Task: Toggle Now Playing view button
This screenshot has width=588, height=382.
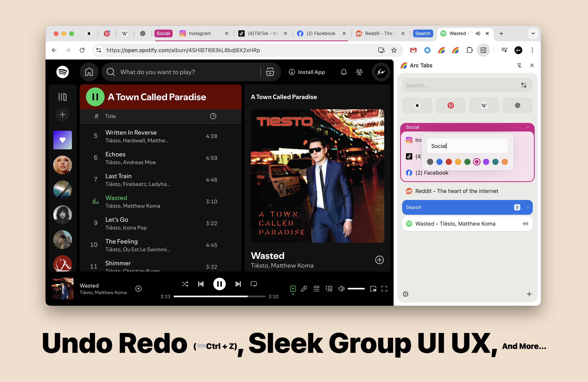Action: pyautogui.click(x=293, y=289)
